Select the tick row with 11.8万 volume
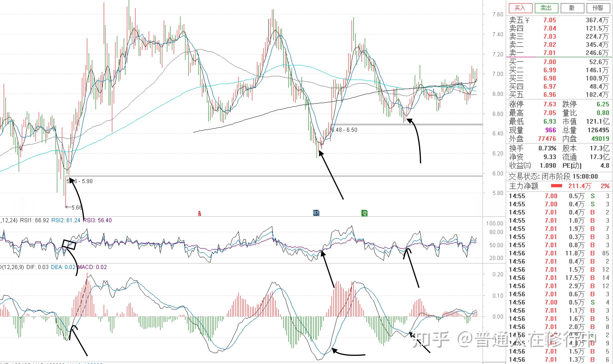The image size is (613, 364). pos(559,253)
